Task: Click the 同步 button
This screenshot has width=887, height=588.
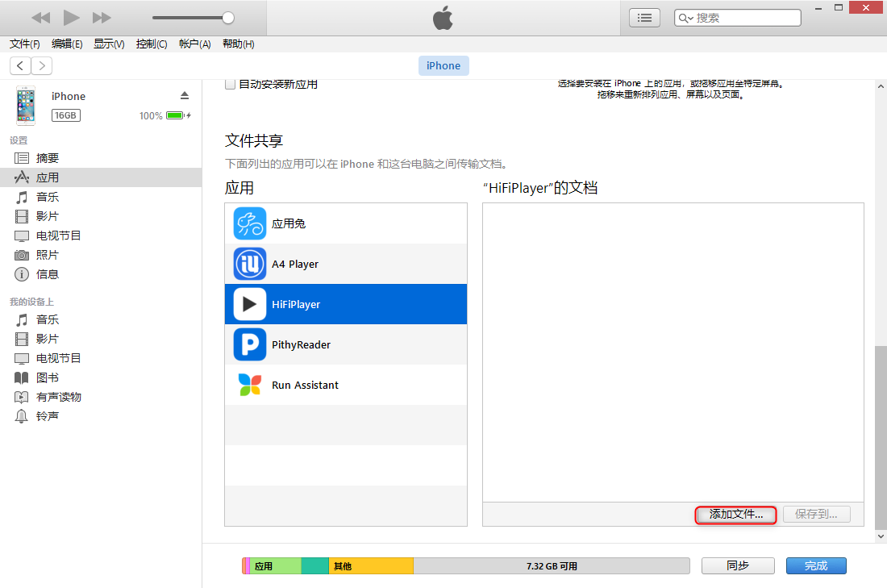Action: 738,566
